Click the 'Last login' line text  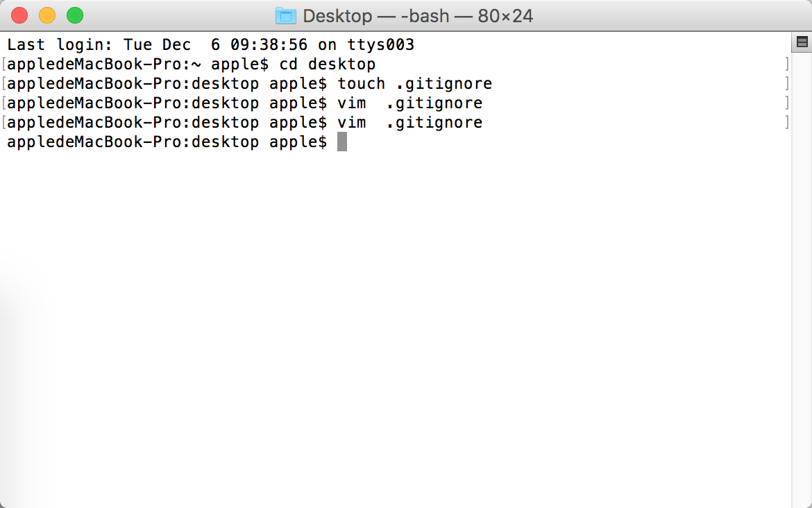(x=210, y=44)
